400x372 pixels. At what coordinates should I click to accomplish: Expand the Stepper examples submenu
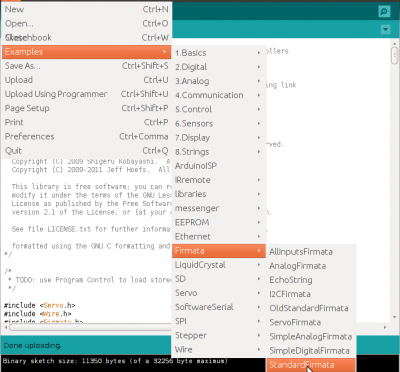click(x=219, y=335)
